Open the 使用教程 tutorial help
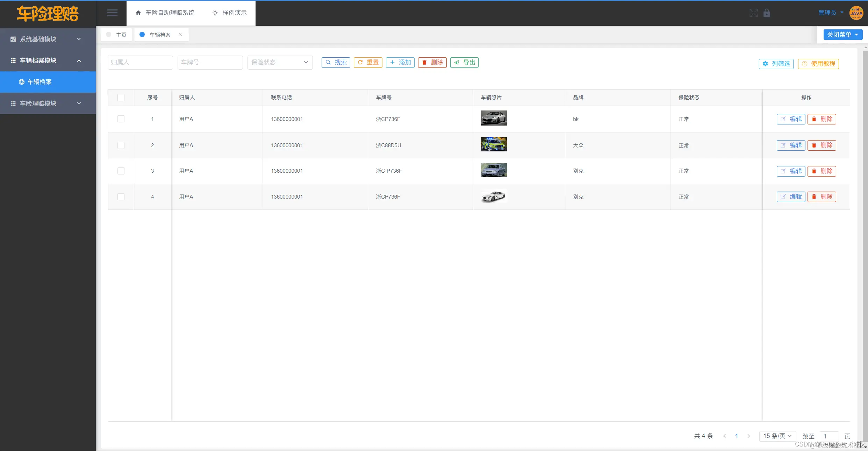The width and height of the screenshot is (868, 451). [x=818, y=64]
